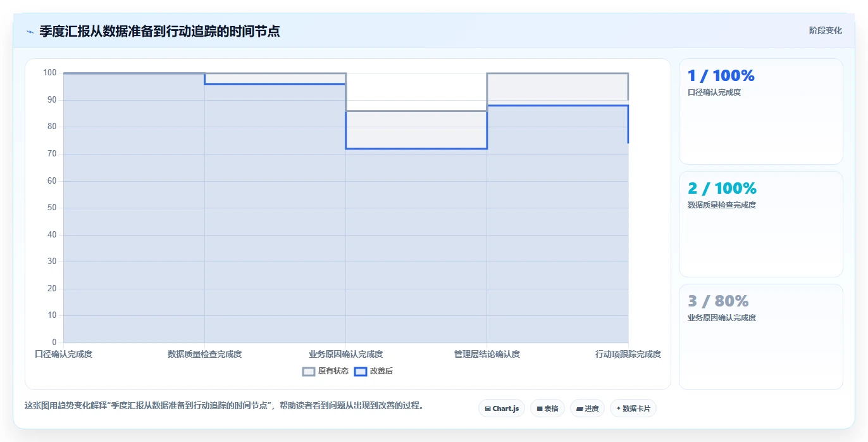Click the 50 tick on the y-axis
Screen dimensions: 868x442
52,208
